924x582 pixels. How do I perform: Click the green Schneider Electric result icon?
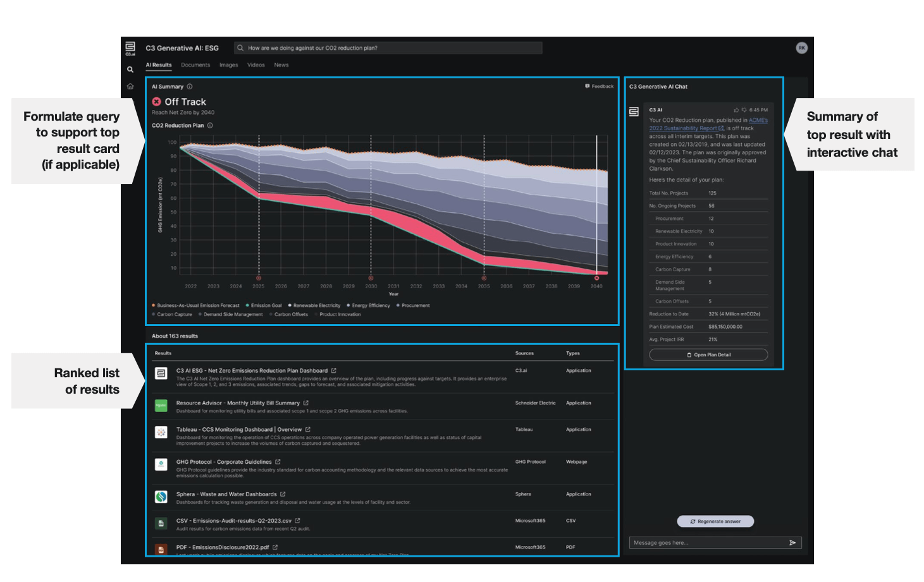pyautogui.click(x=161, y=405)
